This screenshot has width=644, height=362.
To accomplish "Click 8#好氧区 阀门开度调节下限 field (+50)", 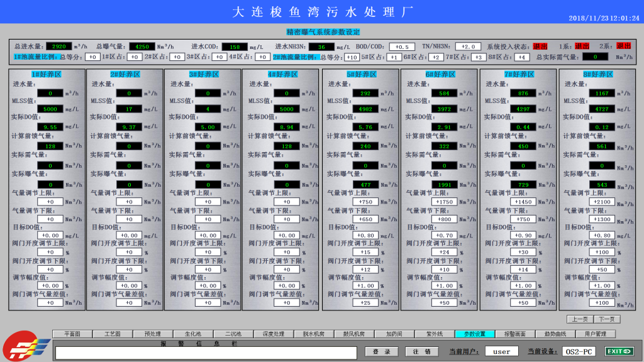I will 602,270.
